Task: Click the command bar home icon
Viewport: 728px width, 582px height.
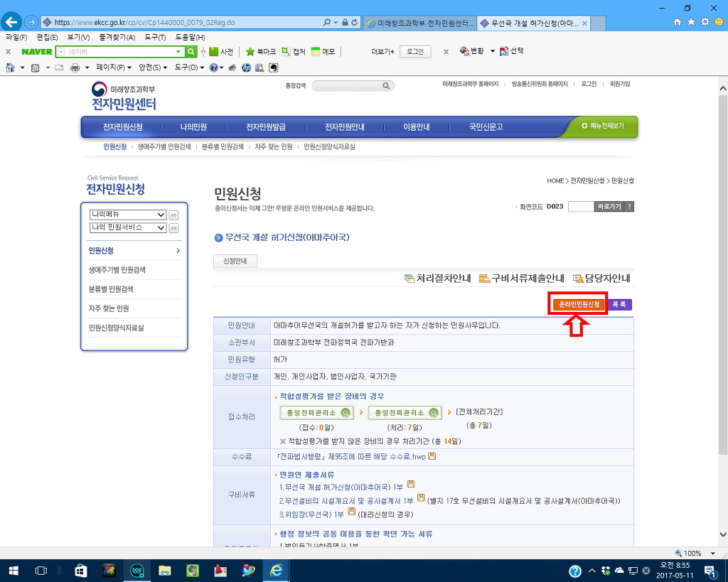Action: 10,68
